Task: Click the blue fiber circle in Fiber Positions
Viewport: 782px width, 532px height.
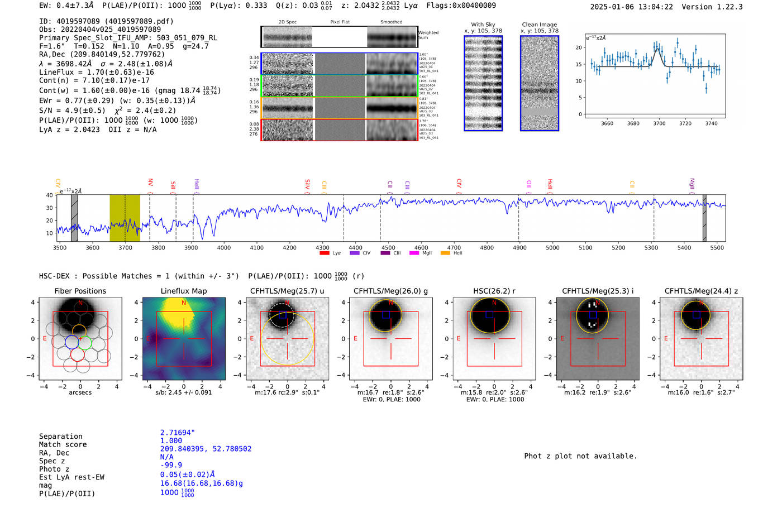Action: 72,342
